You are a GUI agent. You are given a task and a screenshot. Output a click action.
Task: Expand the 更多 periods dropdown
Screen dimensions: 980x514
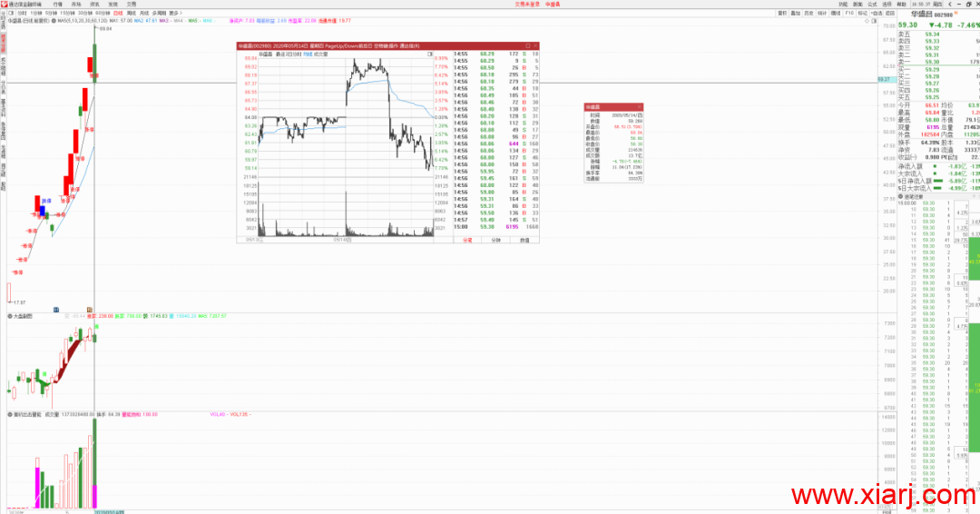pos(176,13)
